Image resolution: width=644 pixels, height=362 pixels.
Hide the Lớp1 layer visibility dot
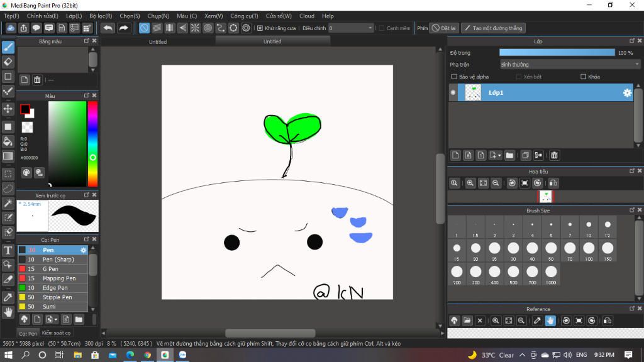pyautogui.click(x=453, y=93)
